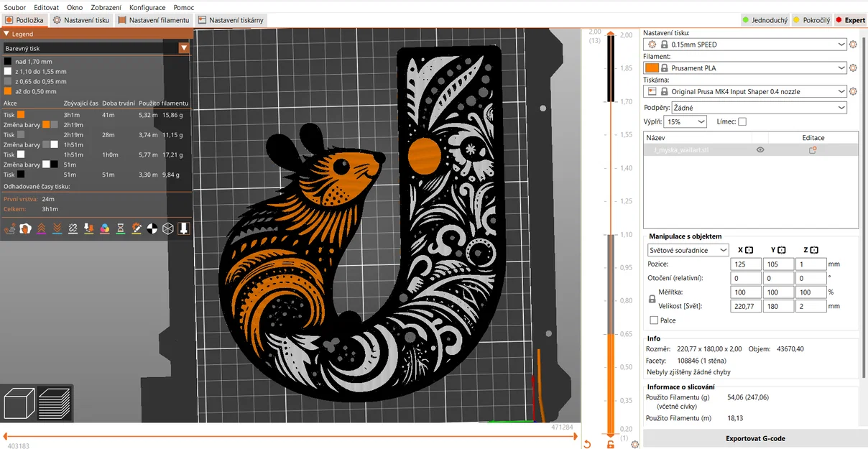This screenshot has width=868, height=449.
Task: Toggle color changes icon with CMY circles
Action: click(x=104, y=228)
